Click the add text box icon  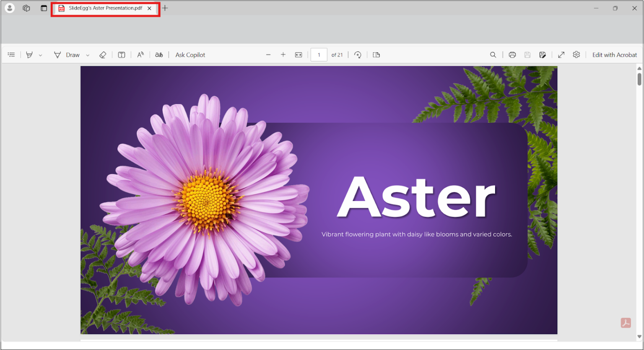122,55
